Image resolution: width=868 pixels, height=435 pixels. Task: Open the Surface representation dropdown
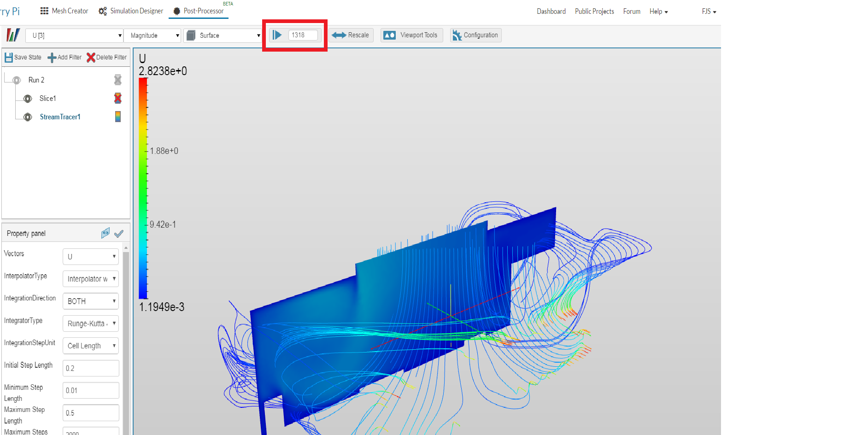(223, 35)
